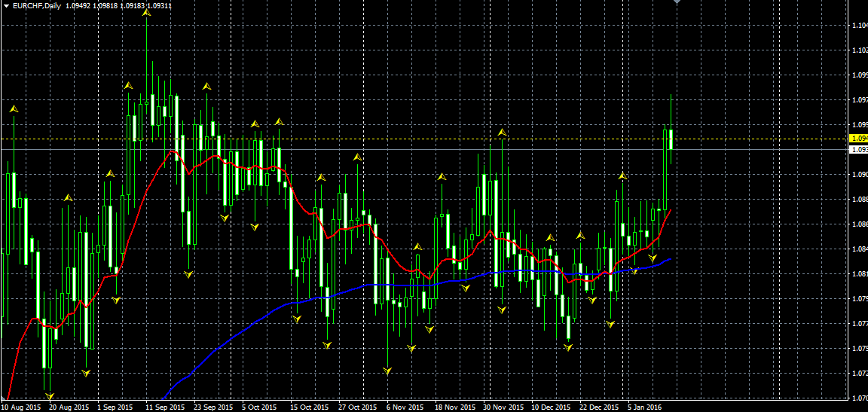Click the latest candle at chart's right edge

[671, 139]
